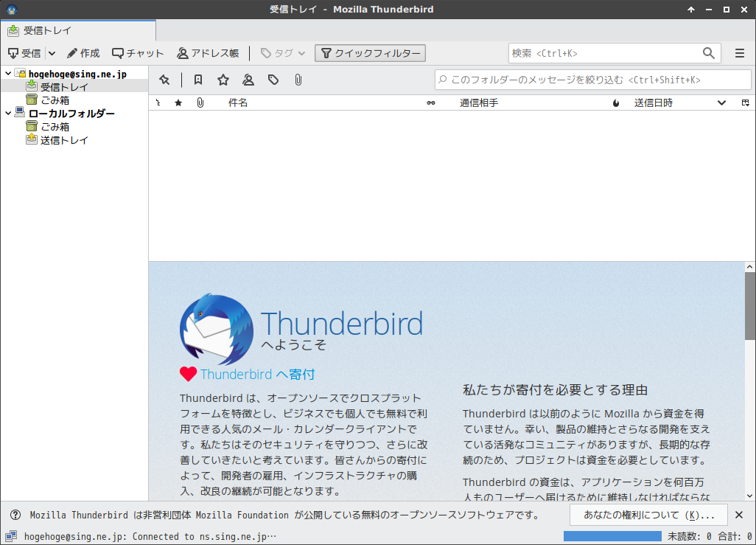Click あなたの権利について (K)... button
The width and height of the screenshot is (756, 545).
pyautogui.click(x=648, y=515)
